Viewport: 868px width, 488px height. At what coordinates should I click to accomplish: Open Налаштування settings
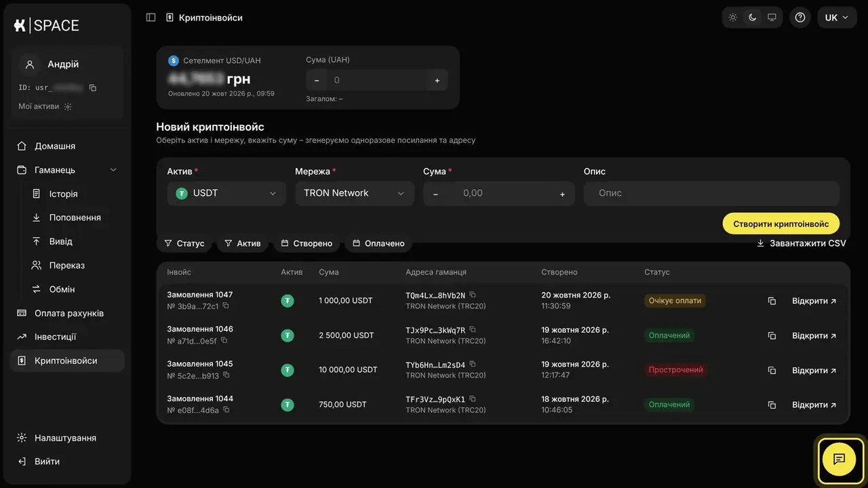pyautogui.click(x=67, y=438)
